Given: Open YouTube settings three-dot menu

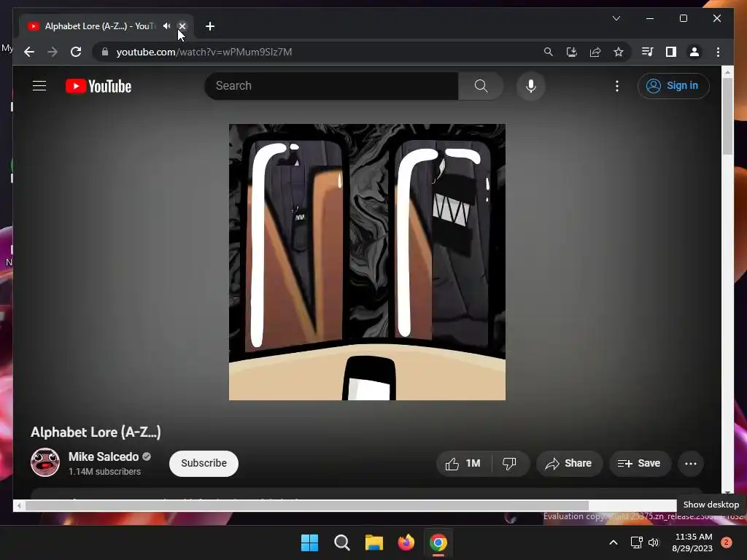Looking at the screenshot, I should [617, 86].
